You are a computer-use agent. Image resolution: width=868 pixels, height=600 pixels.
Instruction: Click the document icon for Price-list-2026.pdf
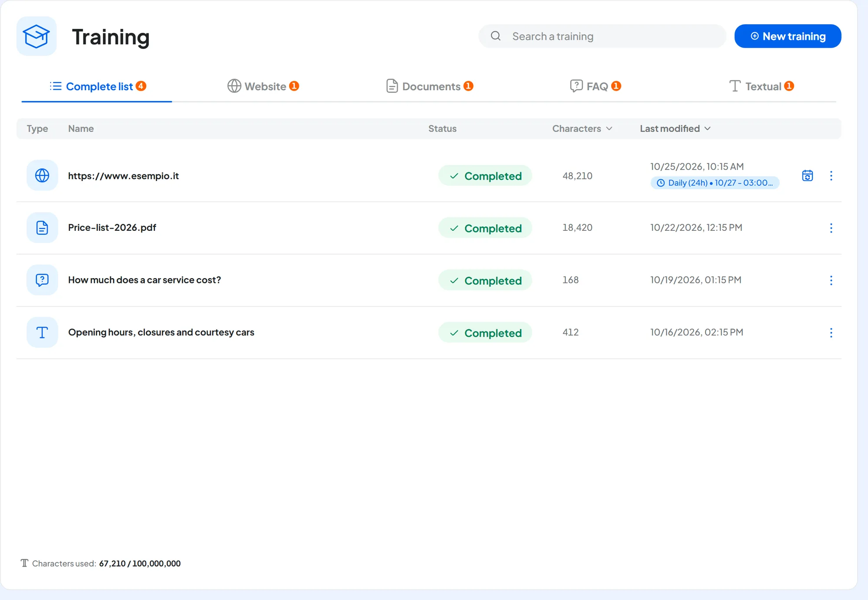tap(42, 228)
